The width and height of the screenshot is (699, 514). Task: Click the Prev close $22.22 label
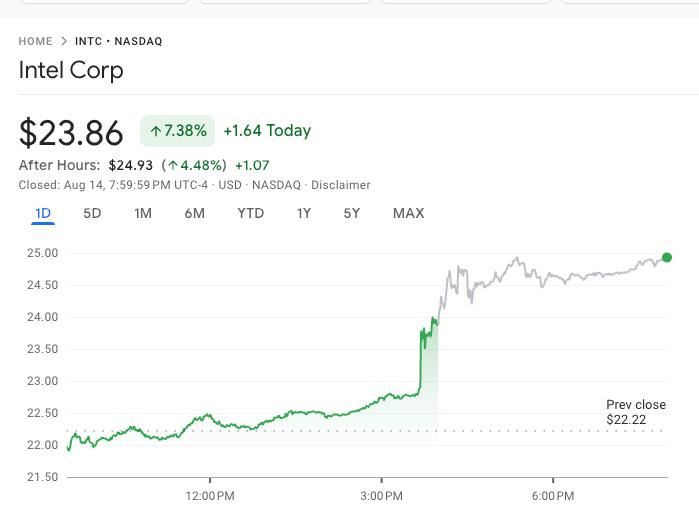[x=633, y=411]
